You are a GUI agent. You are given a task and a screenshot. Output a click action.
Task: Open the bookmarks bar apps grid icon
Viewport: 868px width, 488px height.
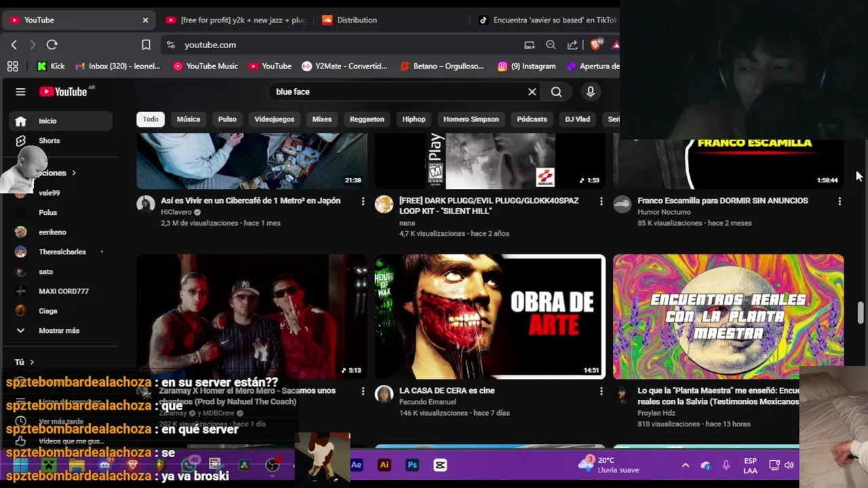[x=12, y=66]
